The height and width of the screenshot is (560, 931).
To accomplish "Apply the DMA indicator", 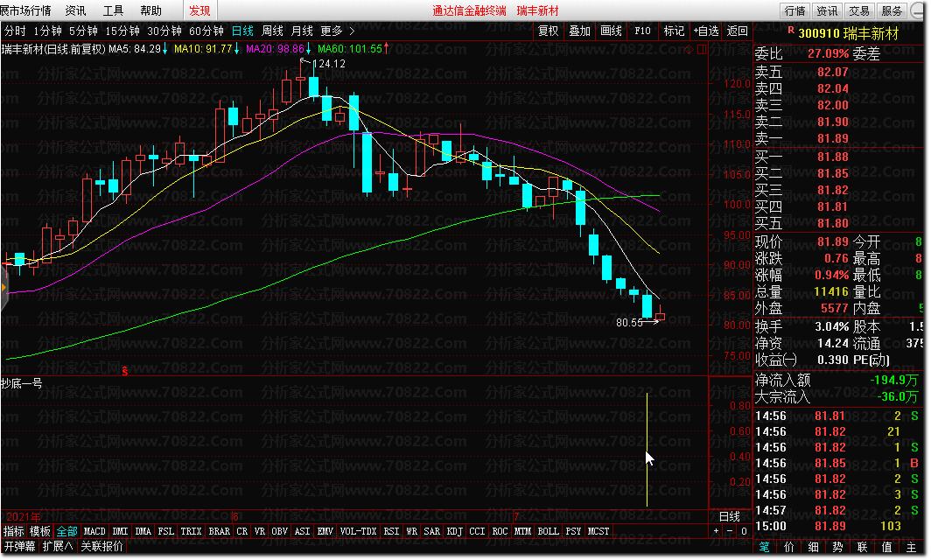I will coord(143,531).
